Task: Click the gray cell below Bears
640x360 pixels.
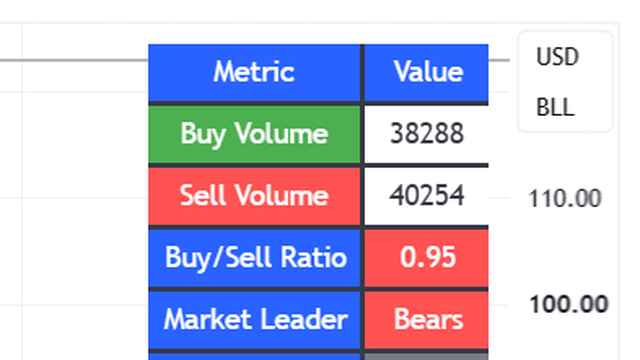Action: [427, 357]
